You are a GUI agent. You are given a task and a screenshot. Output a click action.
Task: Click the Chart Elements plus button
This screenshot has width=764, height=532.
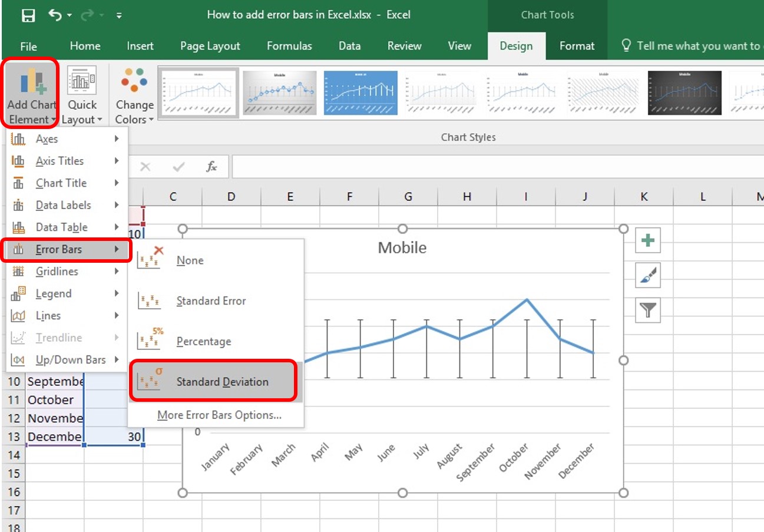click(648, 241)
